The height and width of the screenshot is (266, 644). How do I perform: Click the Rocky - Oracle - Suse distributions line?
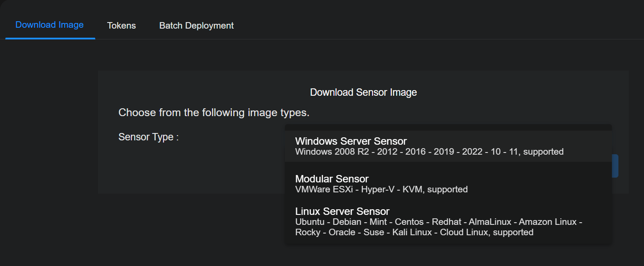pyautogui.click(x=414, y=232)
